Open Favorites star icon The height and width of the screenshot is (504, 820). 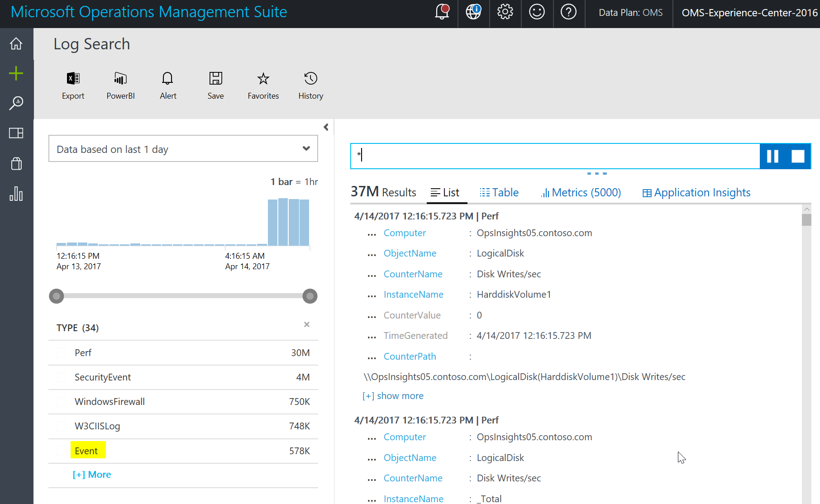[263, 79]
